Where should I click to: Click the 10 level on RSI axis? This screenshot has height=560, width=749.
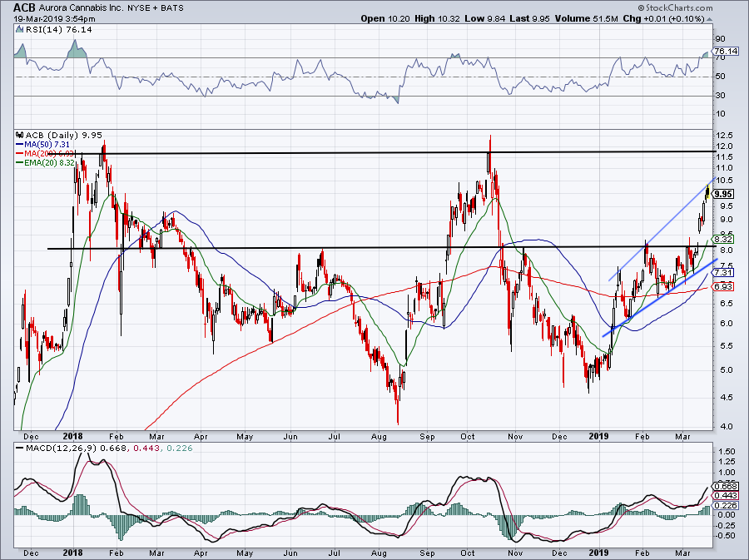coord(721,114)
